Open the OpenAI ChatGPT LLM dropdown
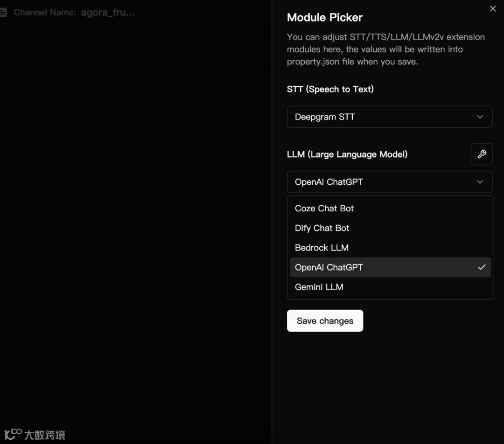This screenshot has width=504, height=444. click(390, 182)
